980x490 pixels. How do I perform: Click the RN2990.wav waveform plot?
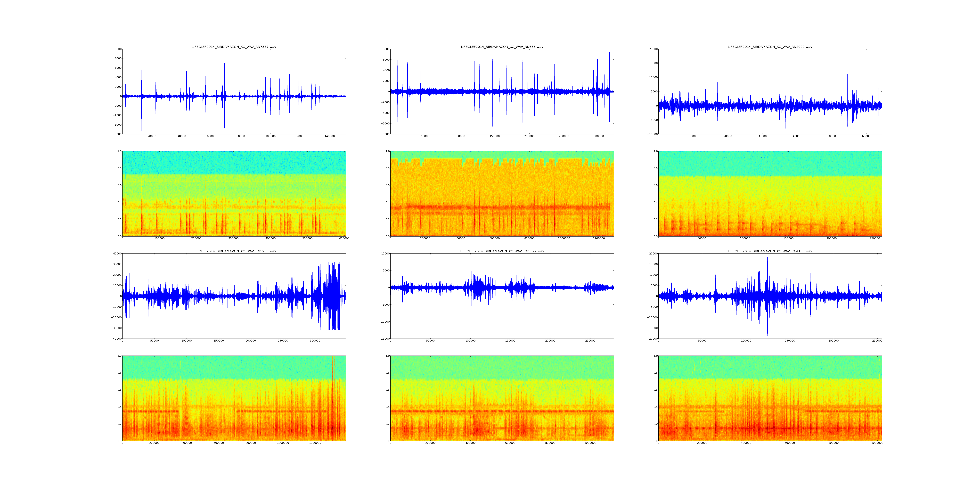coord(770,91)
